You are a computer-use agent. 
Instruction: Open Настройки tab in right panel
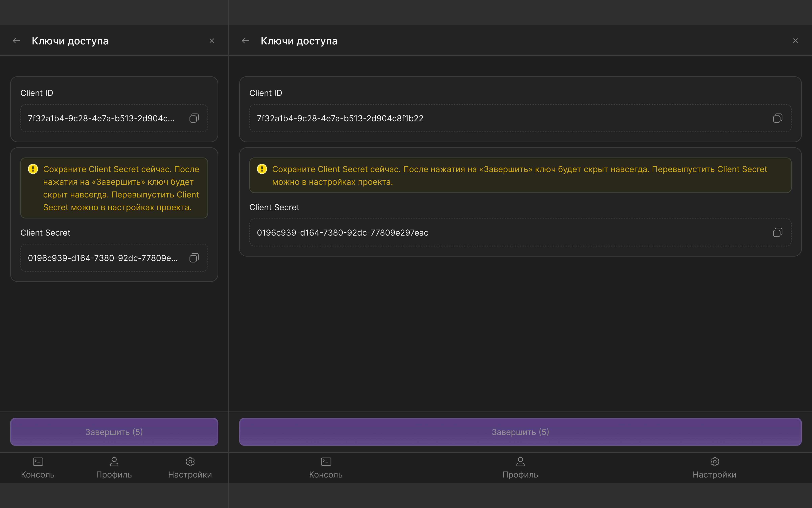point(715,468)
